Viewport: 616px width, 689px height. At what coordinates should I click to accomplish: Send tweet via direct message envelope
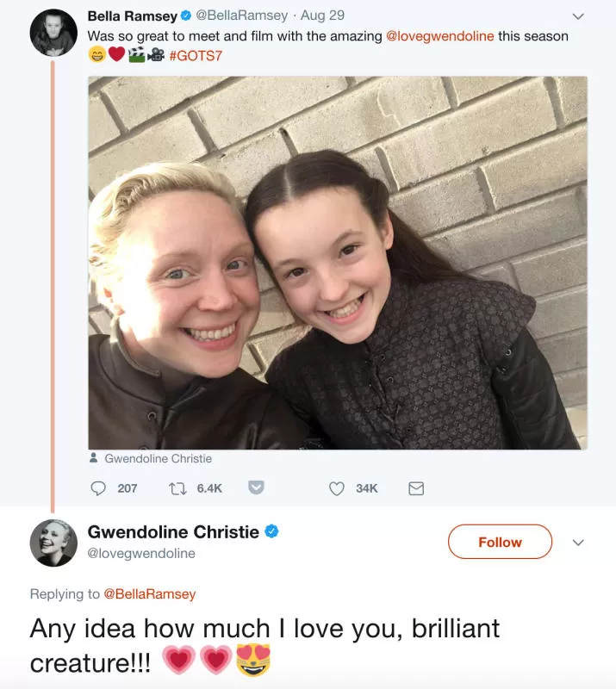[415, 487]
